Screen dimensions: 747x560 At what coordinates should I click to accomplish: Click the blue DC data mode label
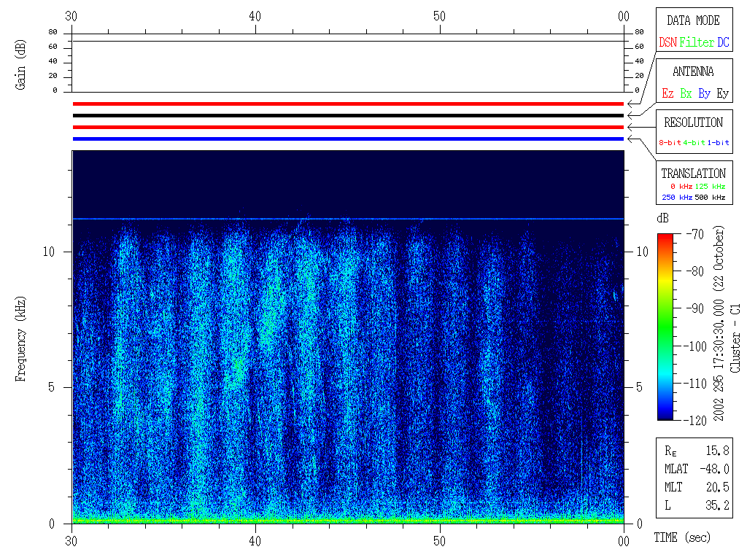pyautogui.click(x=723, y=43)
